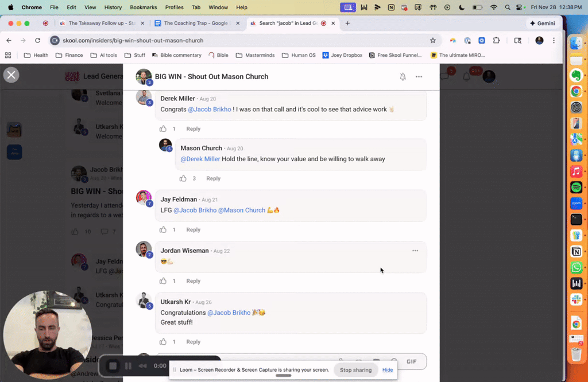Launch Zoom from the Dock
The image size is (588, 382).
577,204
